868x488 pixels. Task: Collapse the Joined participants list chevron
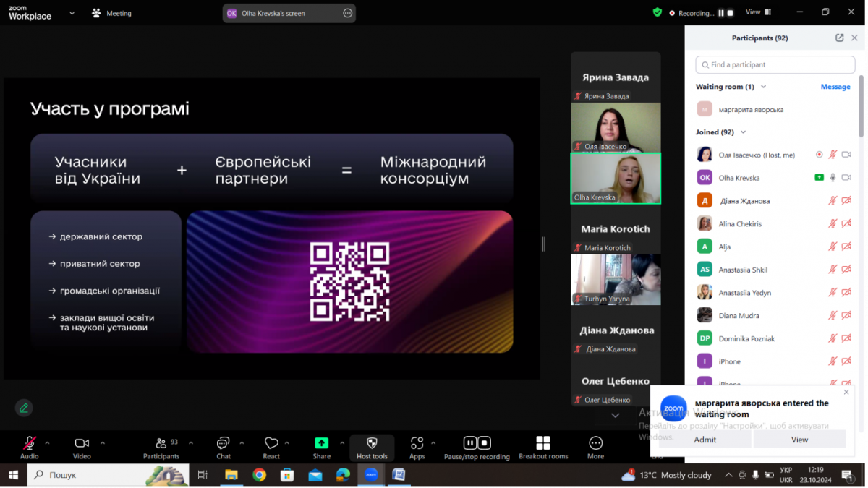(x=743, y=132)
